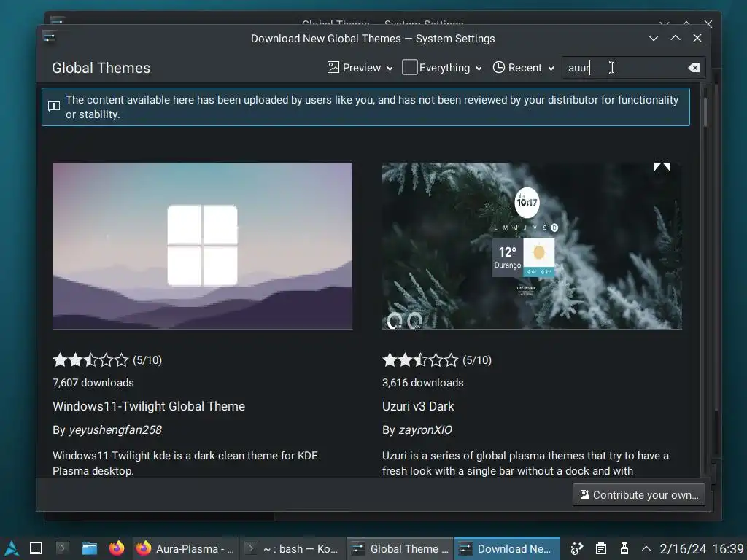The width and height of the screenshot is (747, 560).
Task: Open the Everything filter dropdown
Action: pos(442,68)
